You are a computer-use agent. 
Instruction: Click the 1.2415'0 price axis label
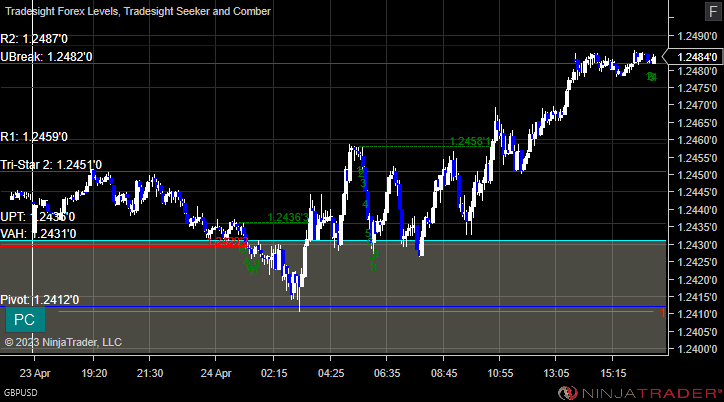[x=697, y=297]
